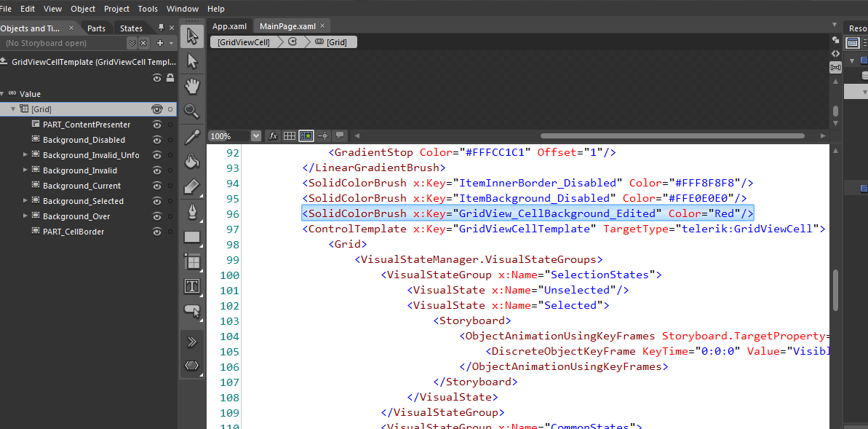
Task: Click the last toolbox icon below Assets
Action: pos(192,366)
